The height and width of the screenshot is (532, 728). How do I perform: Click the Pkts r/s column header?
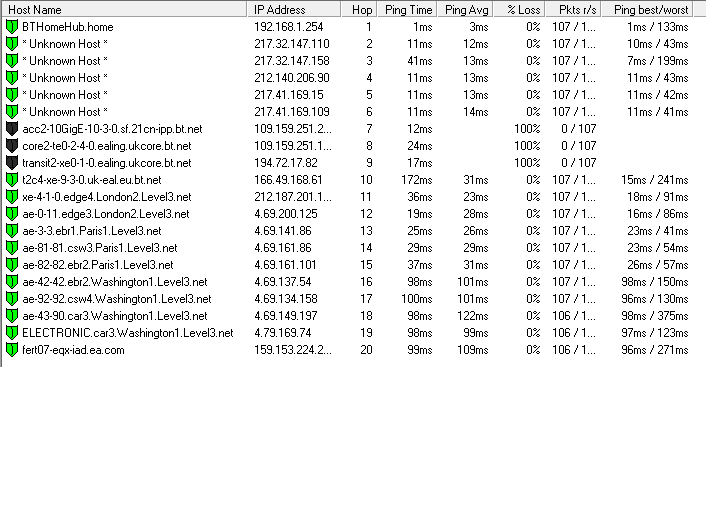pos(573,9)
